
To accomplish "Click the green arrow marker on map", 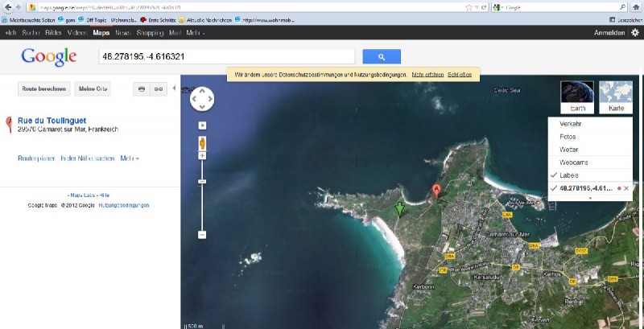I will pos(398,210).
